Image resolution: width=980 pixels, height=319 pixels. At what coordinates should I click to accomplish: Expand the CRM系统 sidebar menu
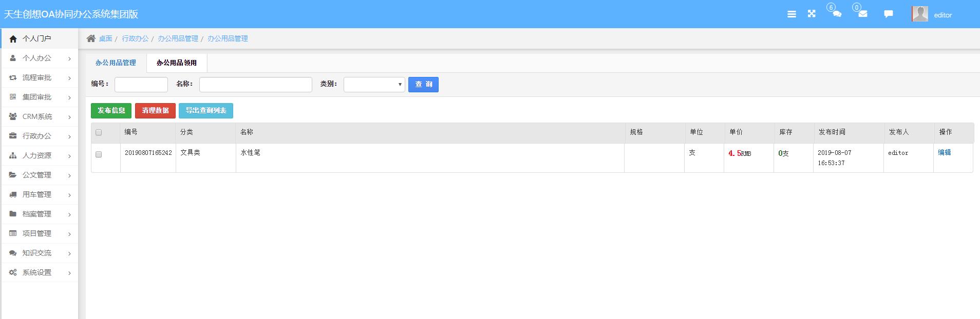coord(40,116)
